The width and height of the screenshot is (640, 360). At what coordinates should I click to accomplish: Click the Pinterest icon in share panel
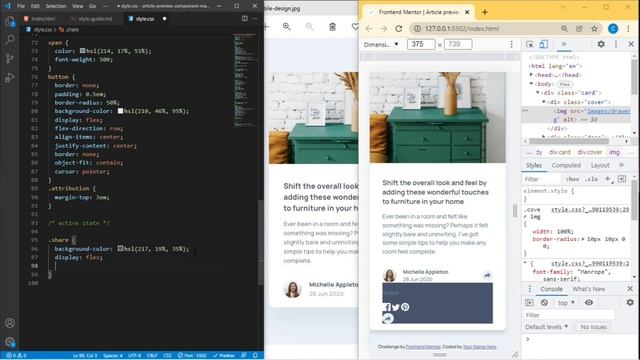click(x=405, y=307)
